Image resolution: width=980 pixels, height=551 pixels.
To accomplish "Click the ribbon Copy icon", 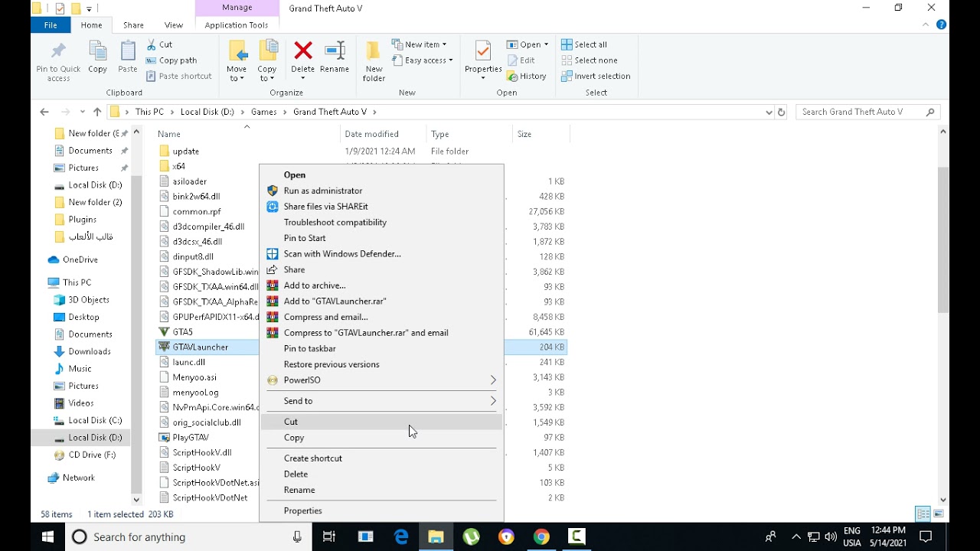I will [98, 52].
